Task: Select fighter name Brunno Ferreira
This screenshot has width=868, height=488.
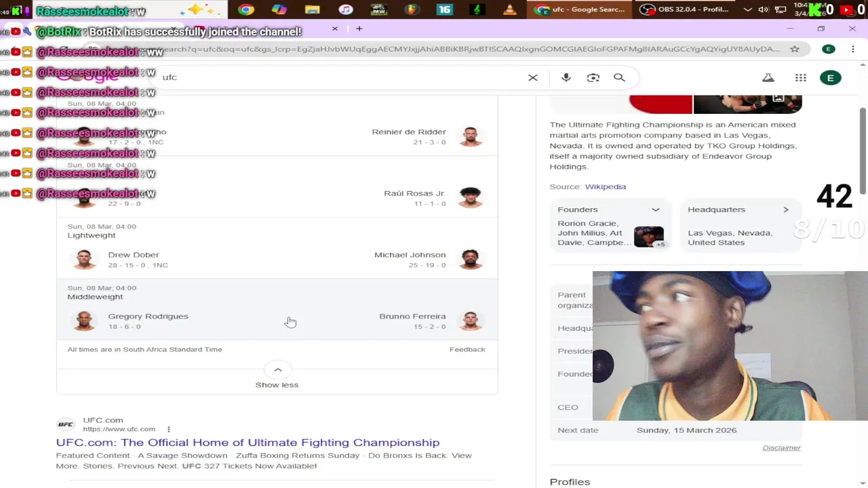Action: pyautogui.click(x=412, y=316)
